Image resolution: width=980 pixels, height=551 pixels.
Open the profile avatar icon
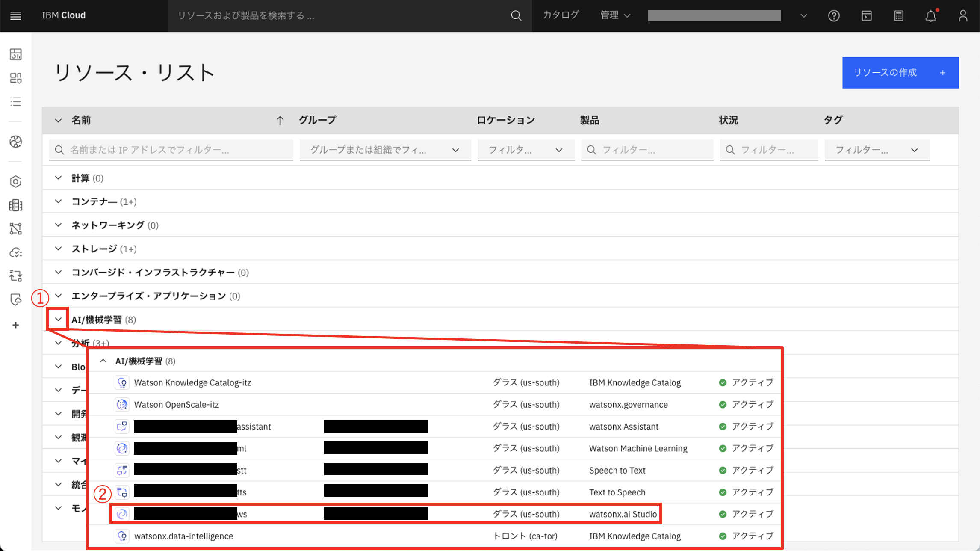tap(963, 16)
